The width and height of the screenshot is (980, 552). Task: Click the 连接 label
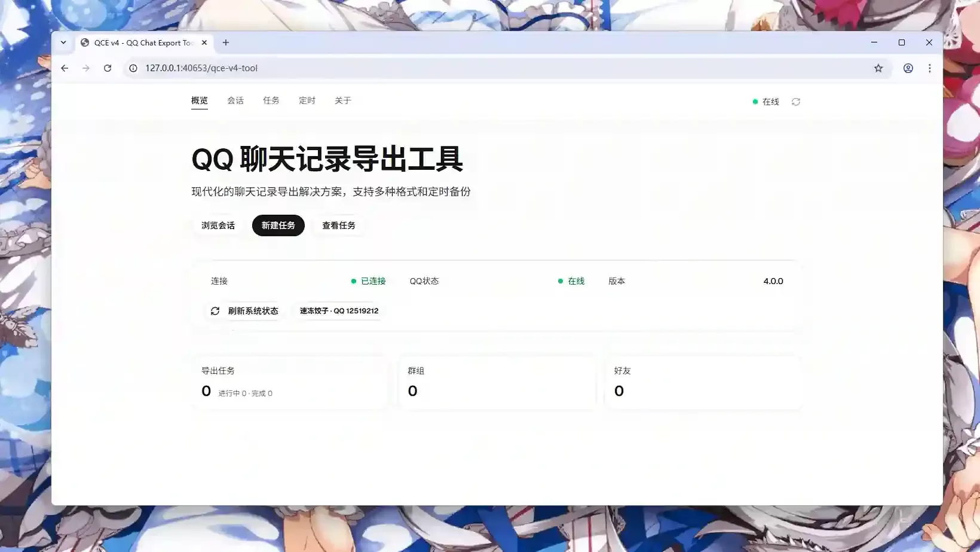point(219,281)
